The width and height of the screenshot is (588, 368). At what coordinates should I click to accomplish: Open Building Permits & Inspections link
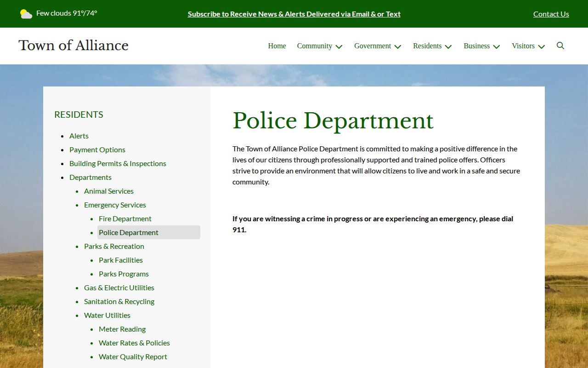point(118,163)
